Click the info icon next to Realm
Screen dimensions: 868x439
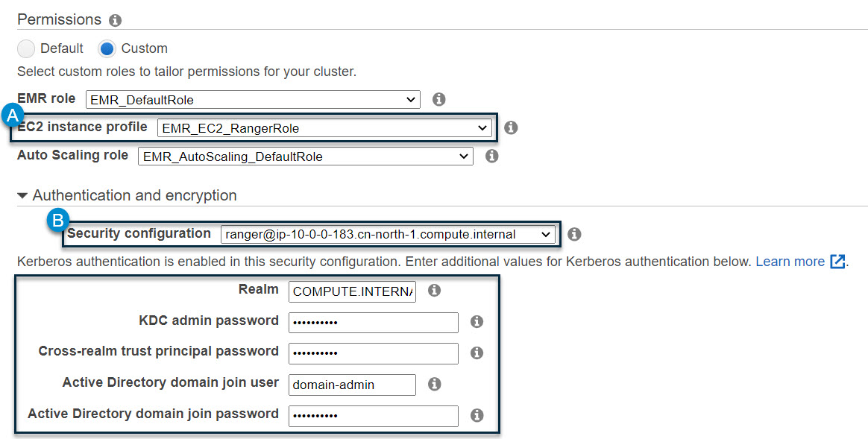click(x=434, y=291)
